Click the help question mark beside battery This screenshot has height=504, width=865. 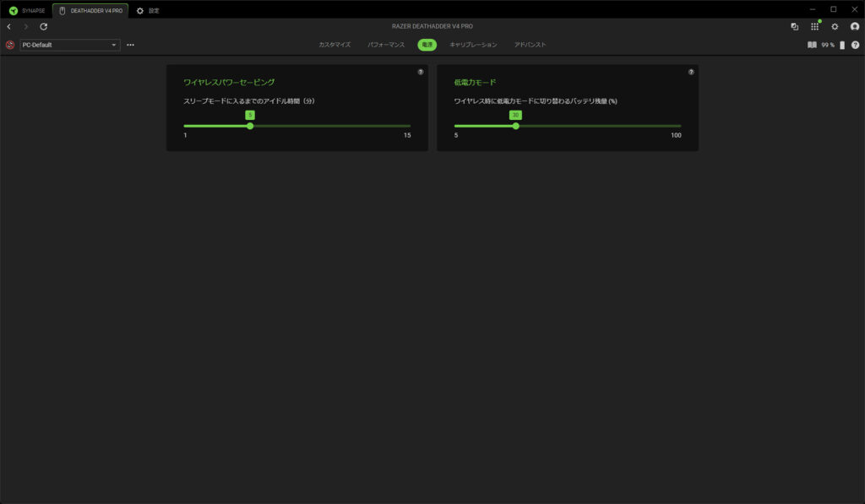(x=855, y=45)
